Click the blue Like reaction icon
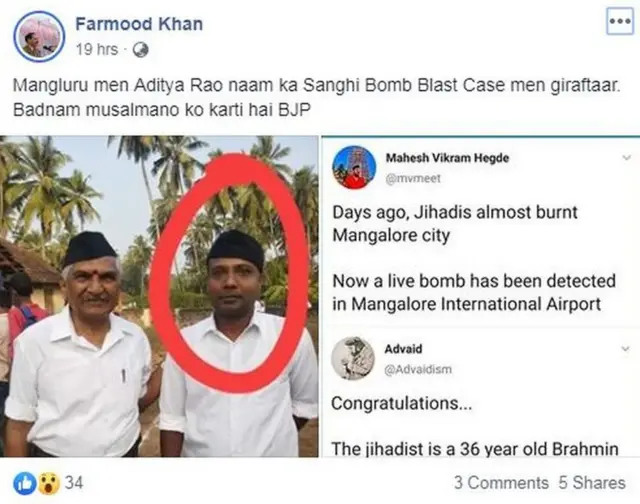This screenshot has height=504, width=640. point(27,482)
